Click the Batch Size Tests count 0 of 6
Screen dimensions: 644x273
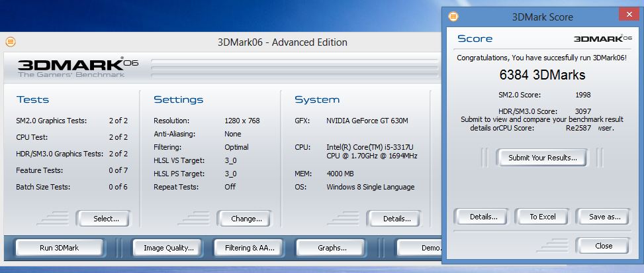pos(118,187)
